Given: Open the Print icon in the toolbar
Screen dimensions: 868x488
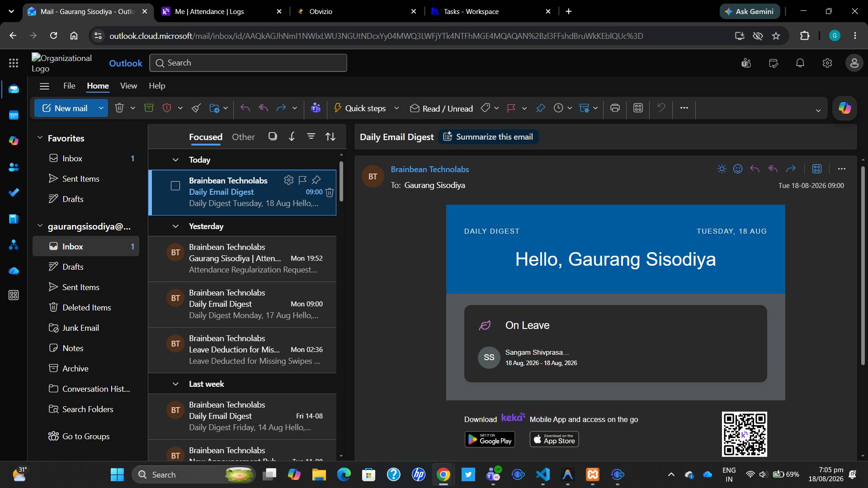Looking at the screenshot, I should [615, 108].
